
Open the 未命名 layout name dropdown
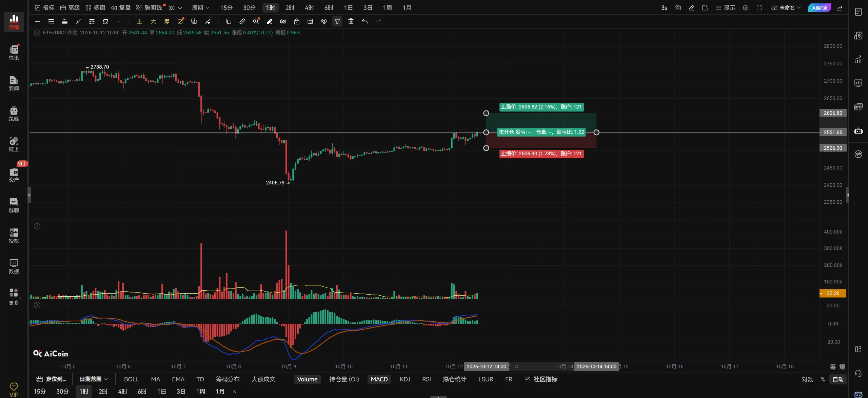pos(786,8)
